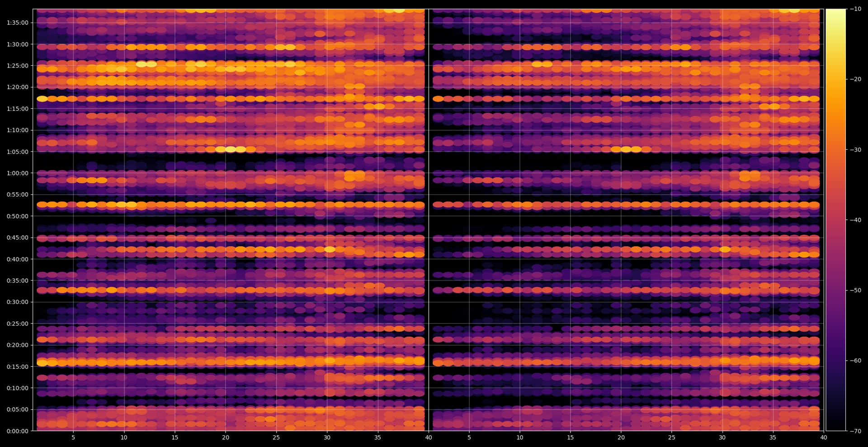Click x-axis label 5 under left plot

(73, 437)
